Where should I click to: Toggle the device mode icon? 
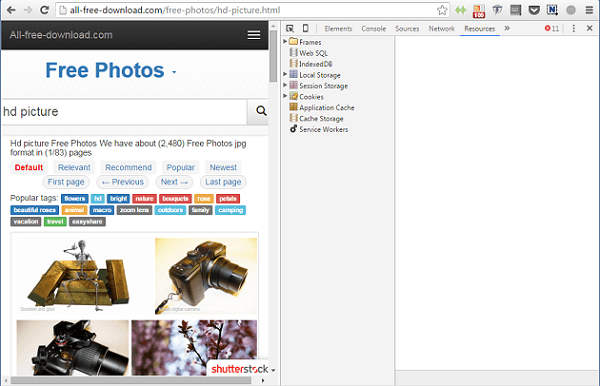point(305,28)
